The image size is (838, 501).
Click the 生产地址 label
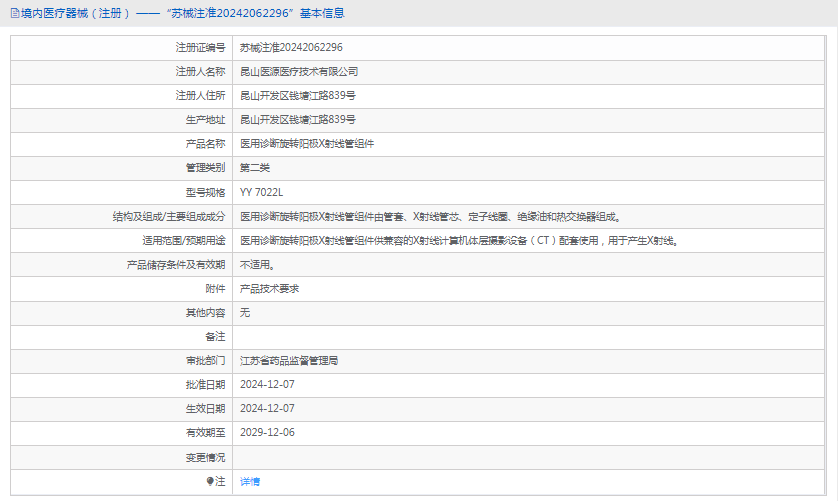206,120
